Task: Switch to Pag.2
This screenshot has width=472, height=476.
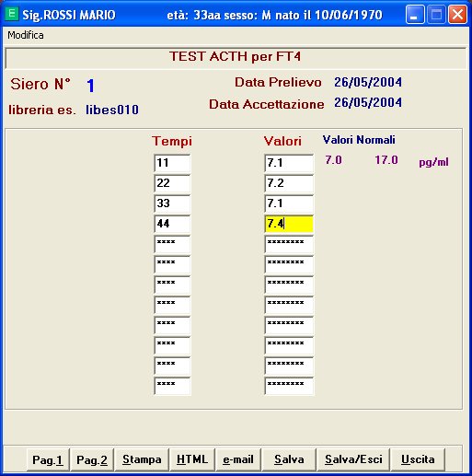Action: pyautogui.click(x=92, y=459)
